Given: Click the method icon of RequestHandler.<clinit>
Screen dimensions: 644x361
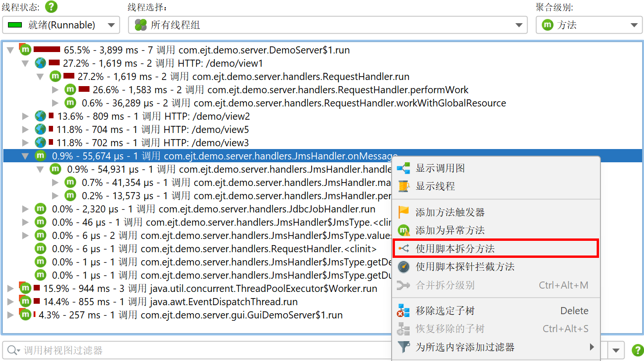Looking at the screenshot, I should coord(40,248).
